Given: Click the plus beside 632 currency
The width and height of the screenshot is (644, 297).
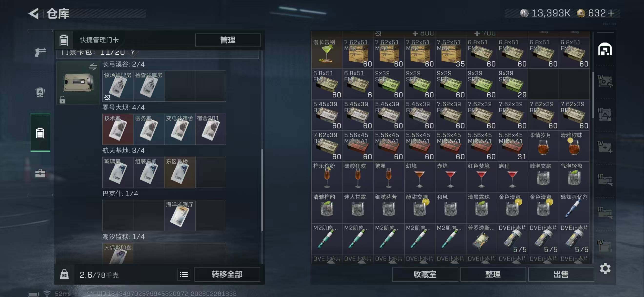Looking at the screenshot, I should [x=611, y=13].
